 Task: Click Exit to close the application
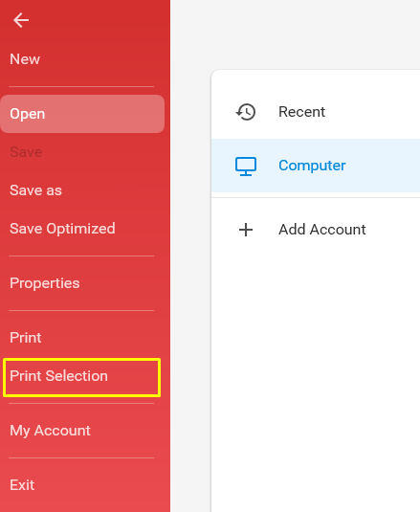22,485
